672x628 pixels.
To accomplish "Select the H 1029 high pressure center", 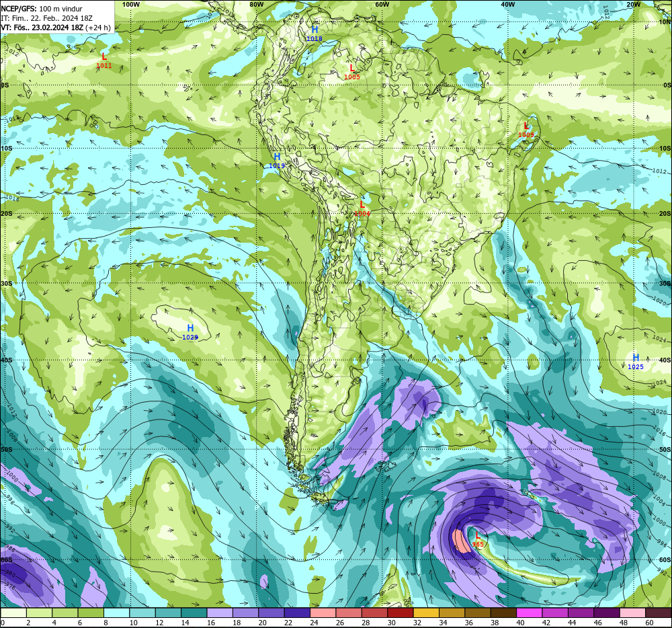I will [x=190, y=333].
